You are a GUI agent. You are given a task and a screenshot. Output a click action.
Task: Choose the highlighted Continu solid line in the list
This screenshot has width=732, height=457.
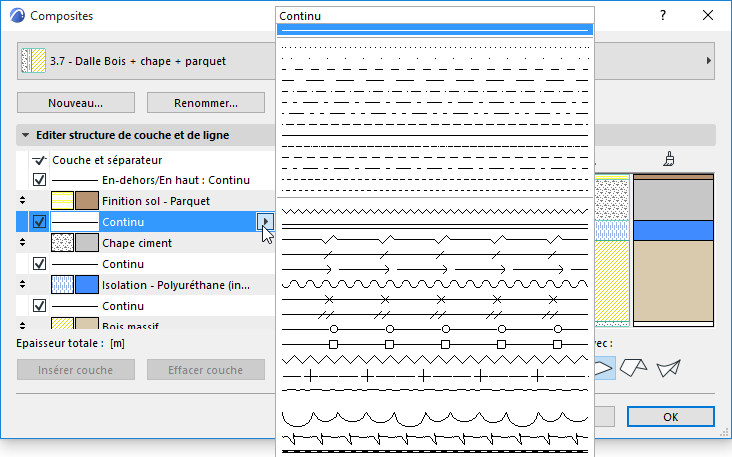click(435, 30)
